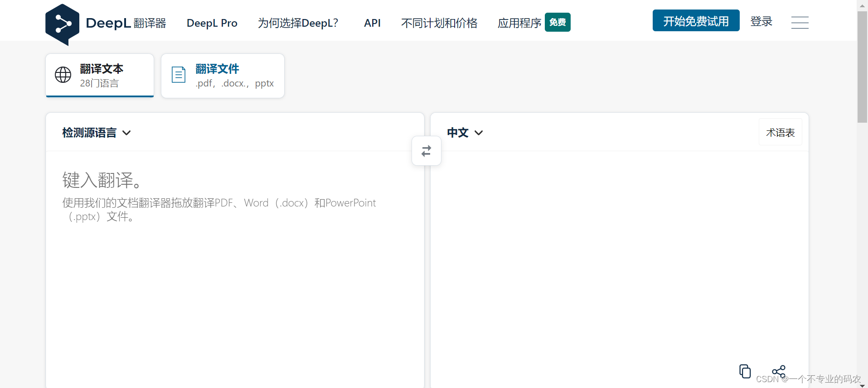Screen dimensions: 868x388
Task: Open the 术语表 glossary button
Action: coord(780,132)
